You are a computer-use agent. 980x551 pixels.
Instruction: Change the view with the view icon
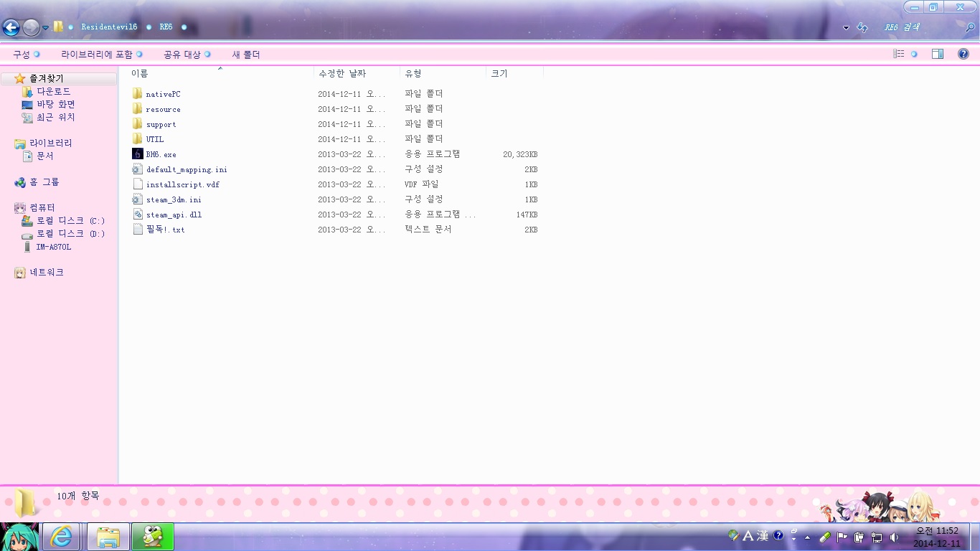tap(898, 54)
